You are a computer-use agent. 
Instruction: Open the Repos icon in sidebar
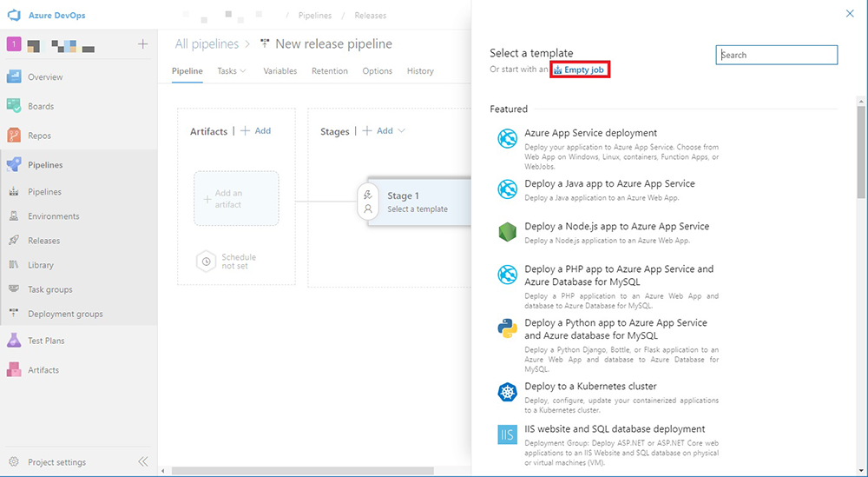point(14,136)
